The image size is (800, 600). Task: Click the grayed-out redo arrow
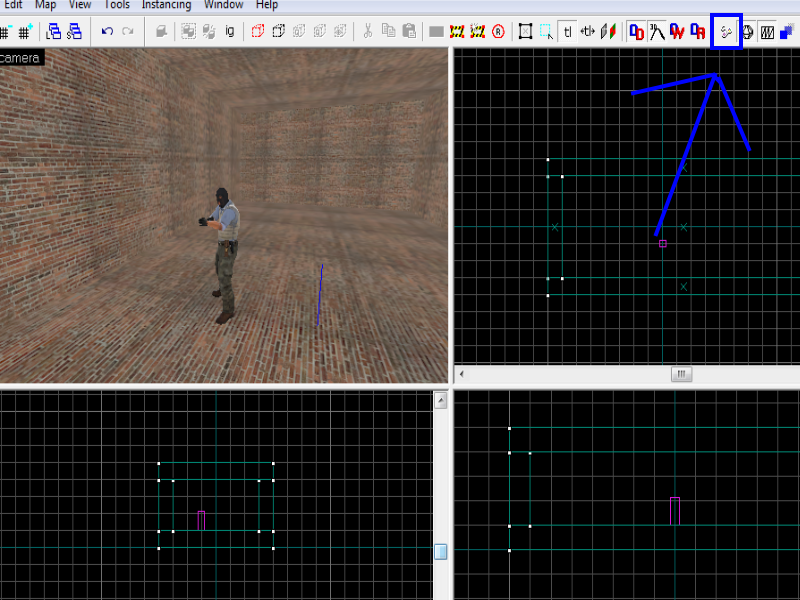coord(128,32)
